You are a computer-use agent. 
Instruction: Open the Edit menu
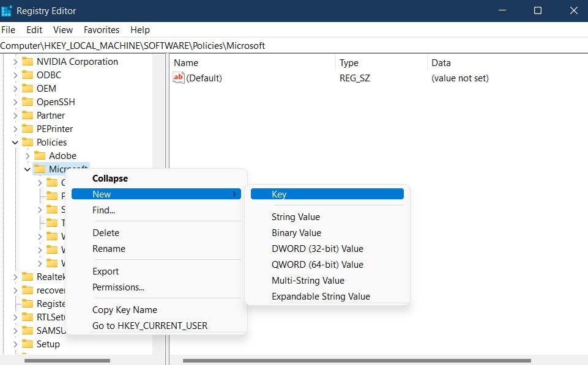[34, 30]
